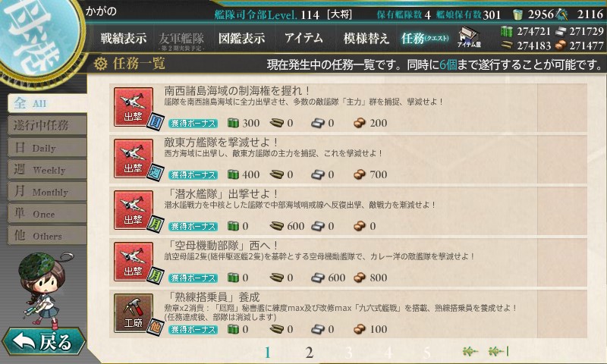607x364 pixels.
Task: Select the 出撃 icon of 敵東方艦隊 quest
Action: [134, 158]
